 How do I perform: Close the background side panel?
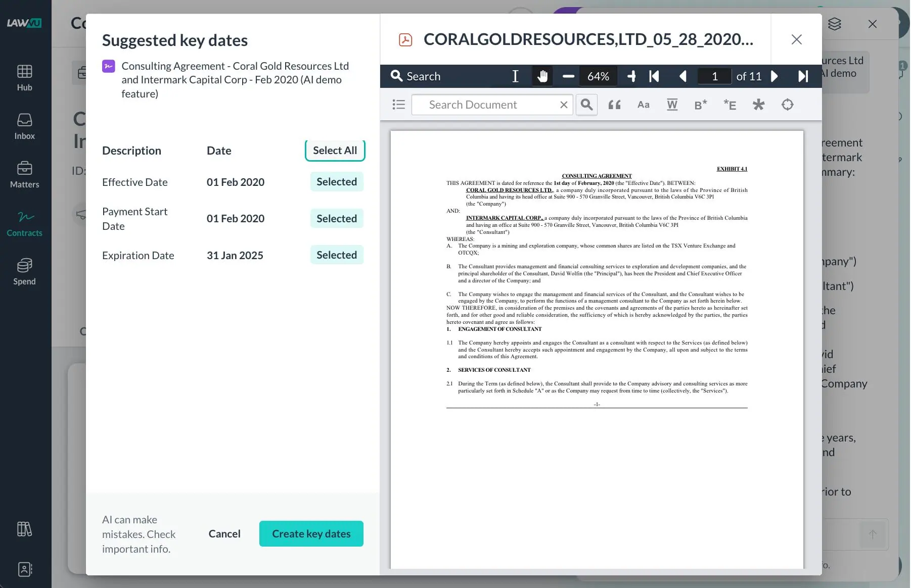[x=873, y=24]
